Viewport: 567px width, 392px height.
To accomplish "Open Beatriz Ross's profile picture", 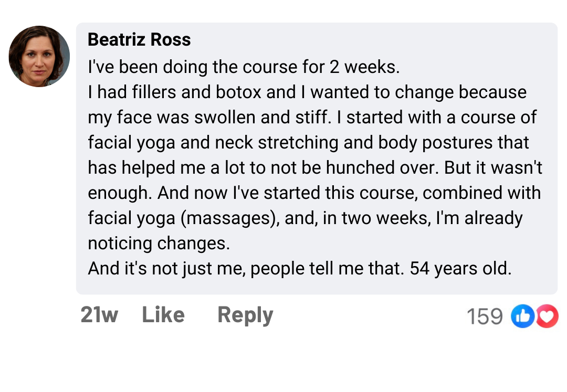I will (x=39, y=56).
